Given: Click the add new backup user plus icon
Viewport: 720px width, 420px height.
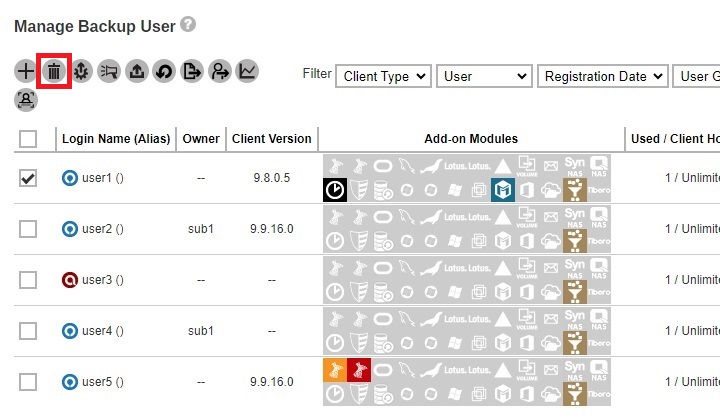Looking at the screenshot, I should (26, 71).
